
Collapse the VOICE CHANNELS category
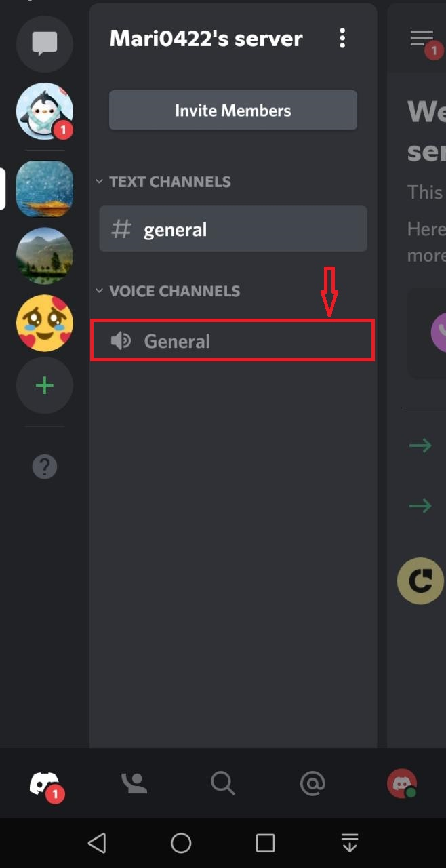tap(99, 290)
